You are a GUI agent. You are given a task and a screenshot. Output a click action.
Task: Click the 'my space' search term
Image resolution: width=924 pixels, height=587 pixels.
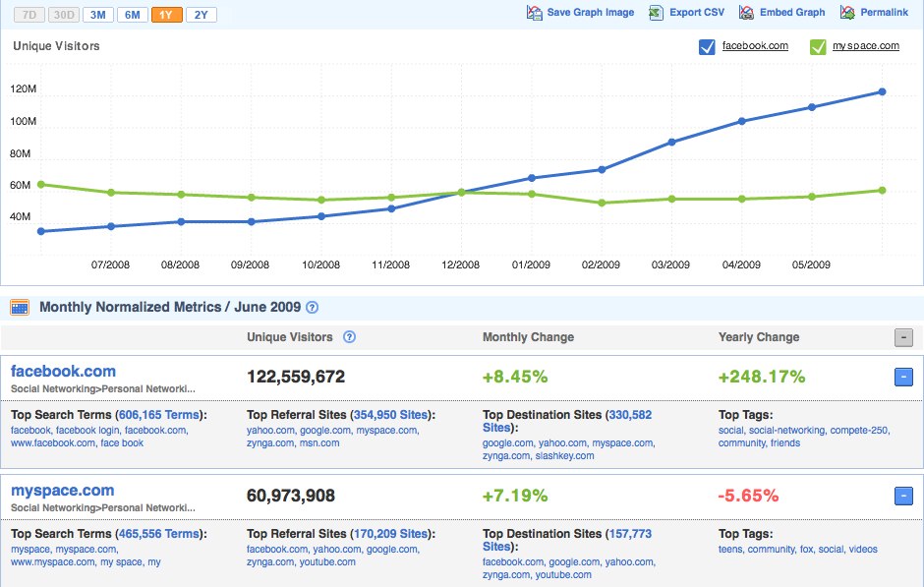tap(121, 562)
